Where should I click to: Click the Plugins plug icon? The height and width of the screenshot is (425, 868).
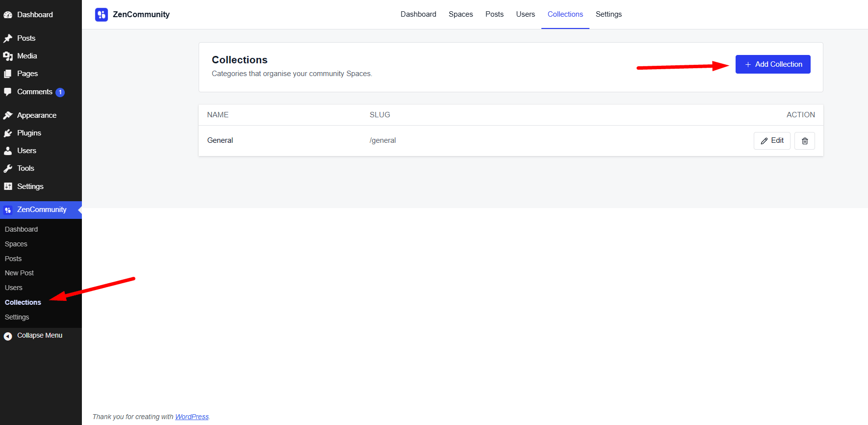(x=8, y=133)
